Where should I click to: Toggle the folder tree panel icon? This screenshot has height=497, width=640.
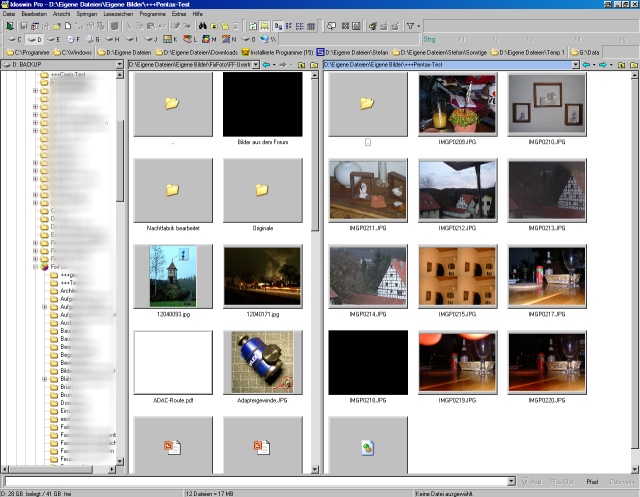pos(264,26)
